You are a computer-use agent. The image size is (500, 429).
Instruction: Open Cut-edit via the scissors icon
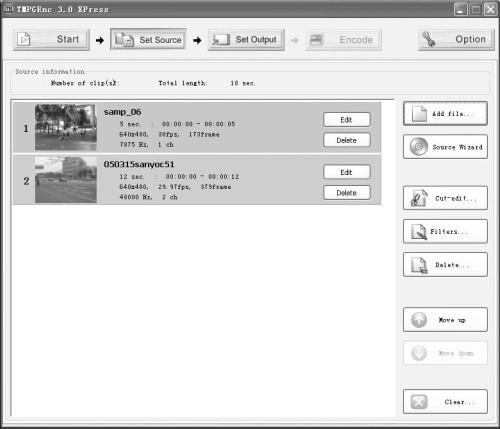click(x=419, y=198)
